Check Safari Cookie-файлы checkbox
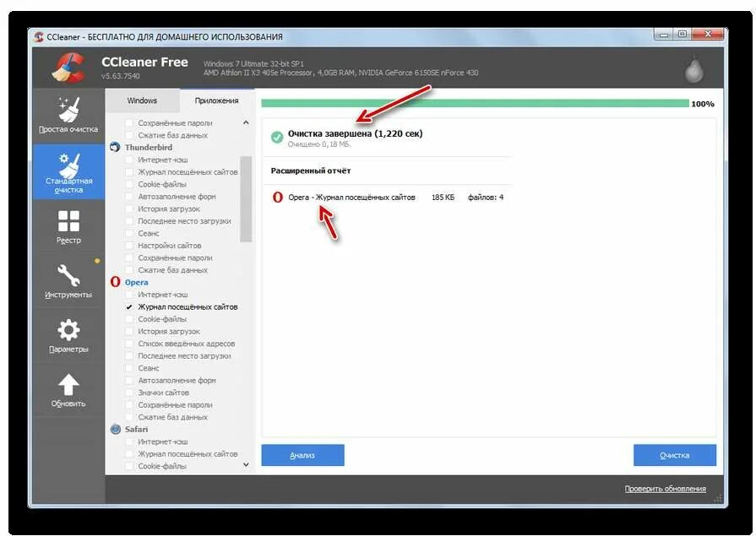756x536 pixels. pos(128,466)
